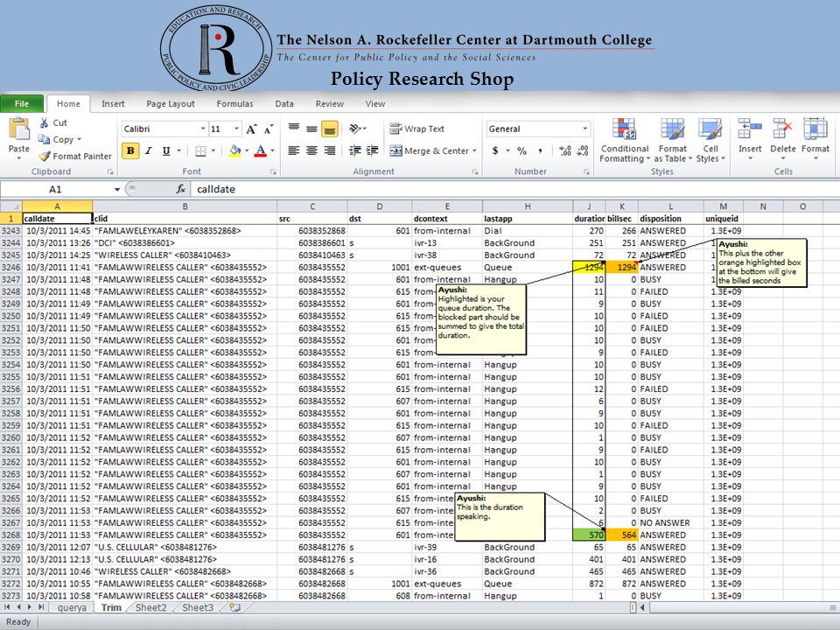Viewport: 840px width, 630px height.
Task: Toggle Italic formatting
Action: tap(149, 151)
